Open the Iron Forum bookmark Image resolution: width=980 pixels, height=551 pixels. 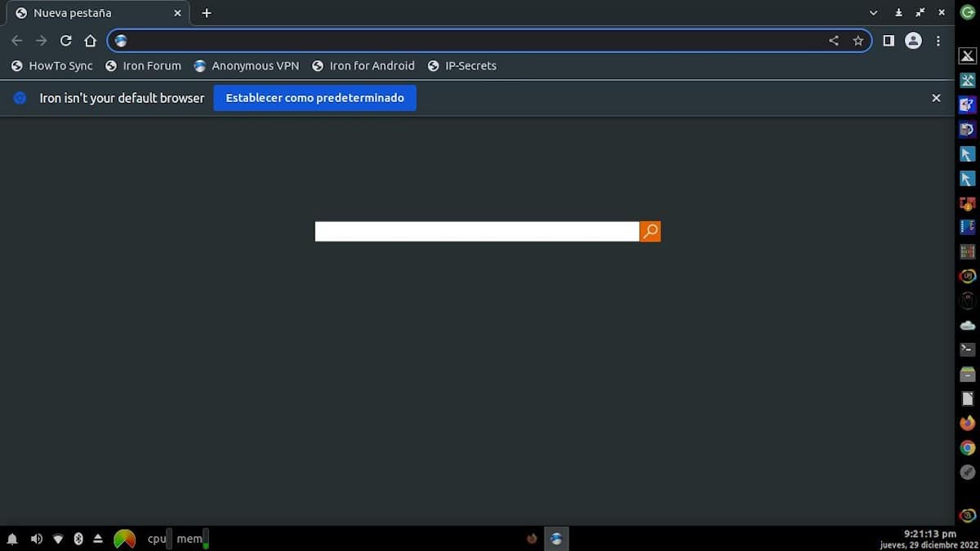pyautogui.click(x=144, y=65)
